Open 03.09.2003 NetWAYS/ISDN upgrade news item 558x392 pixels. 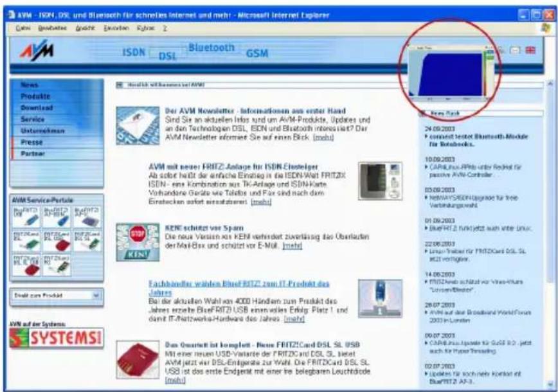[473, 201]
